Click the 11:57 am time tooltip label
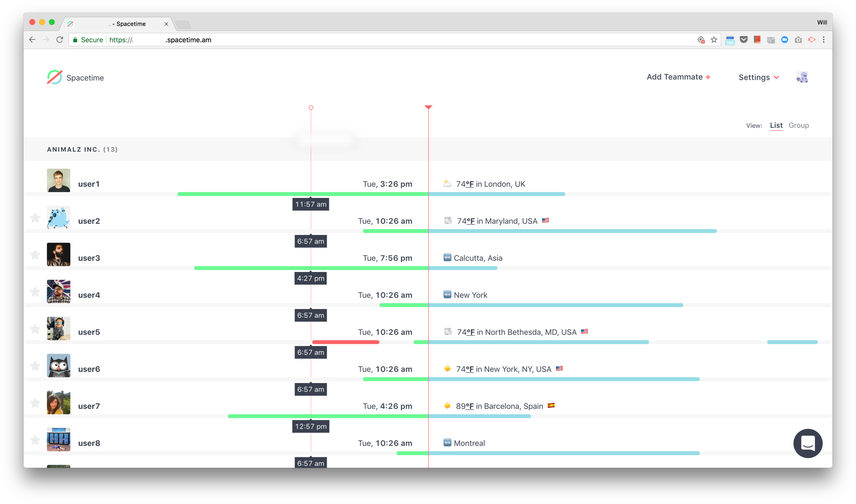 point(311,204)
